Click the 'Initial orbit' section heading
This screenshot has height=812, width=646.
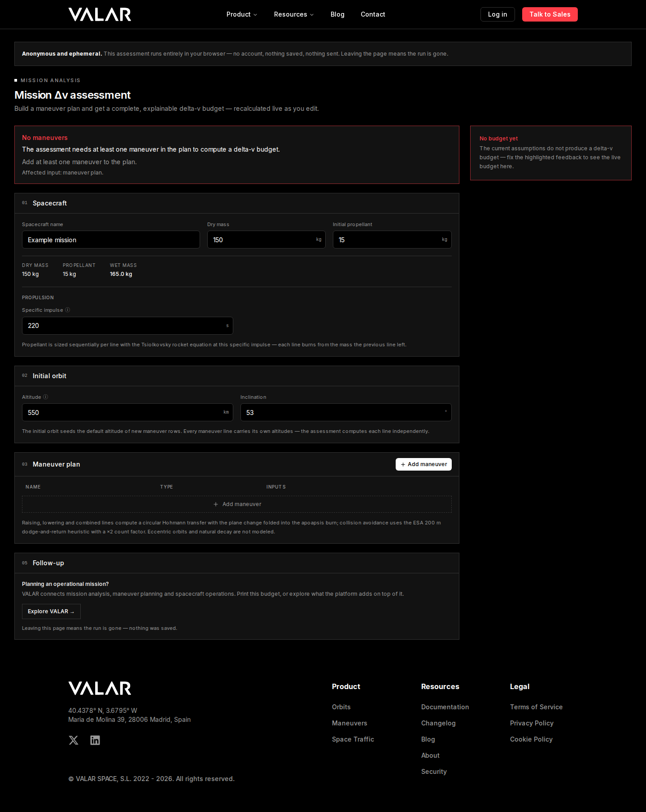click(49, 376)
